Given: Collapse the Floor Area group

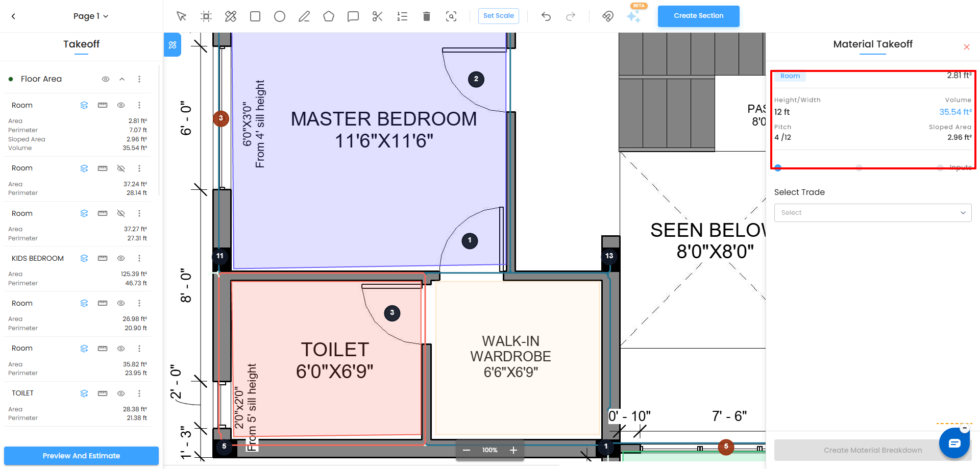Looking at the screenshot, I should pos(122,79).
